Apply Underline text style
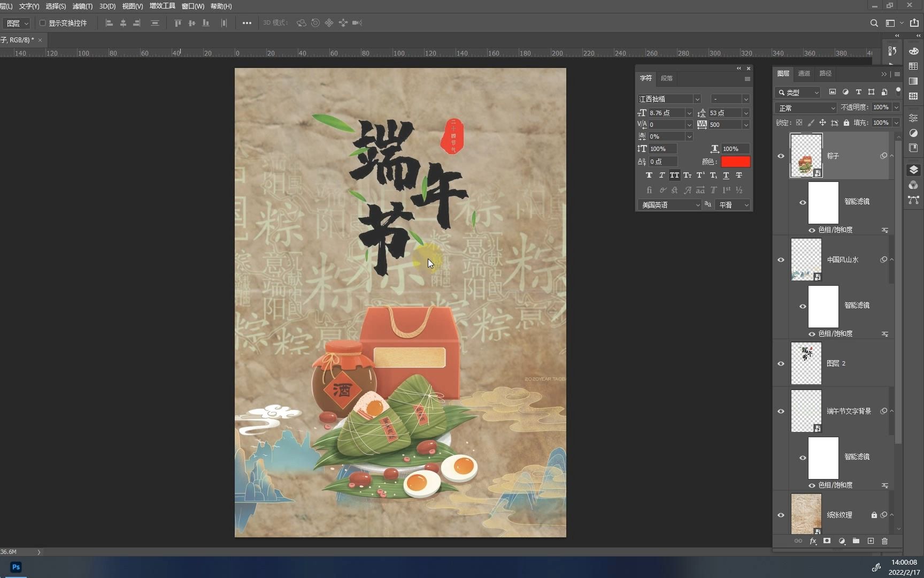Image resolution: width=924 pixels, height=578 pixels. 726,175
